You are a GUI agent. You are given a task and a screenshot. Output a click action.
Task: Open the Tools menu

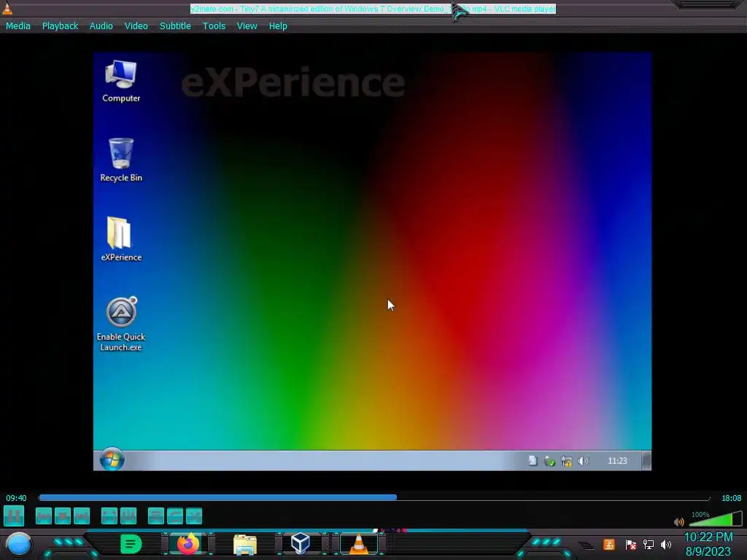[x=214, y=26]
